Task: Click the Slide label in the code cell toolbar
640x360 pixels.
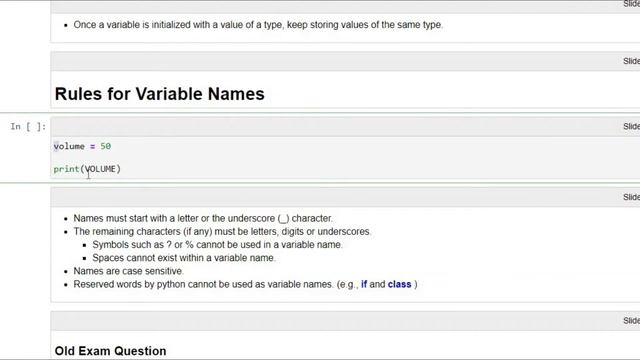Action: (631, 127)
